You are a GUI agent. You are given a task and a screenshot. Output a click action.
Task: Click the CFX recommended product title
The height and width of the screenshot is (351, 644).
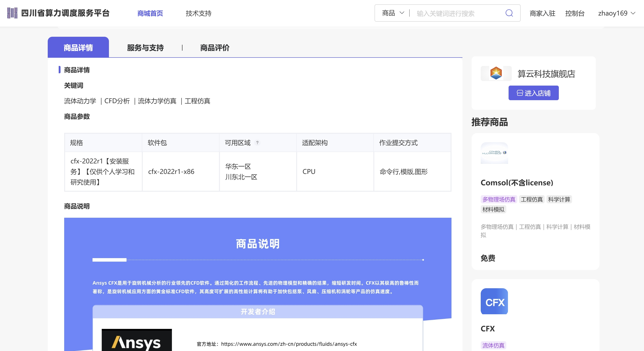488,328
